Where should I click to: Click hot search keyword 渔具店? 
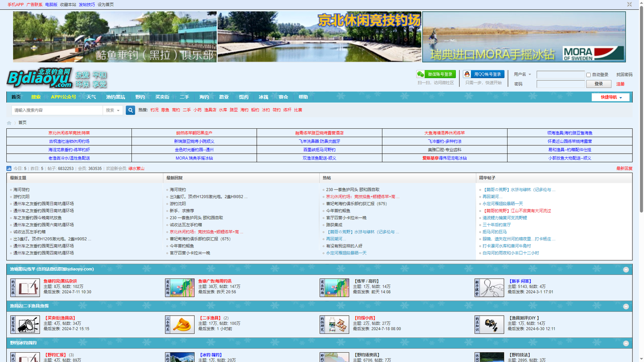[210, 110]
